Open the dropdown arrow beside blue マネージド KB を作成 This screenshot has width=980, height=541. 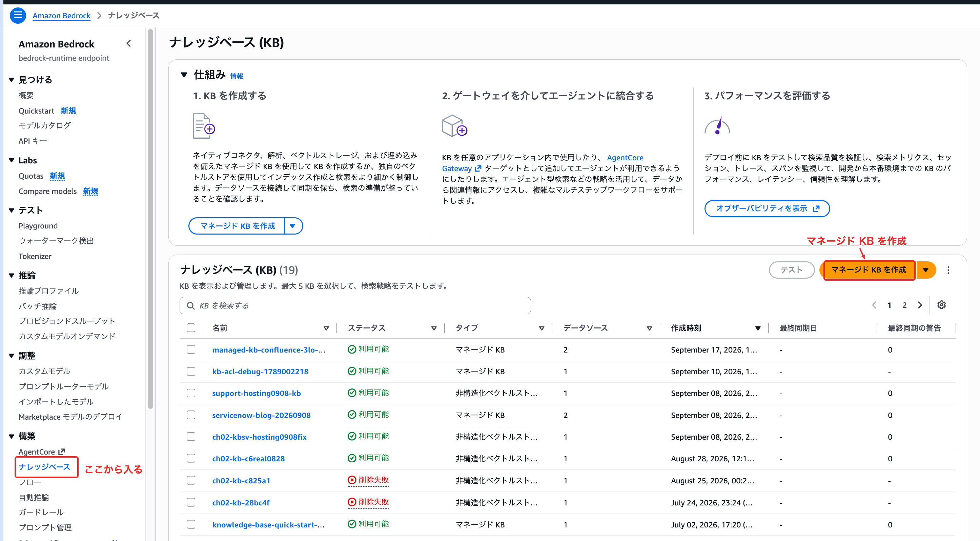(292, 226)
